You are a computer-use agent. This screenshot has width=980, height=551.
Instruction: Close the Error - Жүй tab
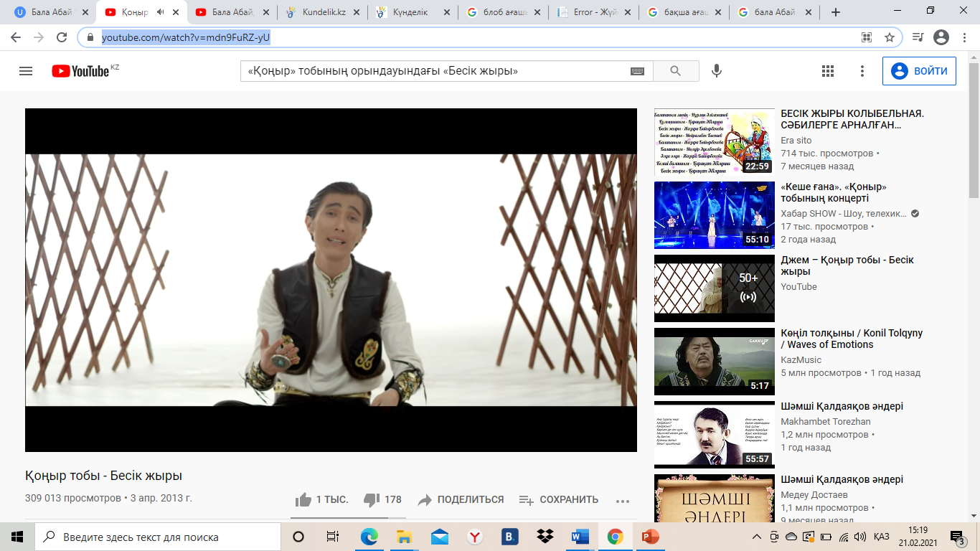[627, 12]
